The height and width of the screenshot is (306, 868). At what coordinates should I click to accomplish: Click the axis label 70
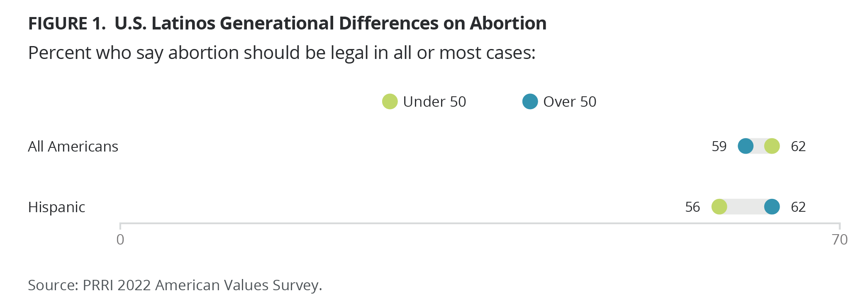tap(840, 240)
